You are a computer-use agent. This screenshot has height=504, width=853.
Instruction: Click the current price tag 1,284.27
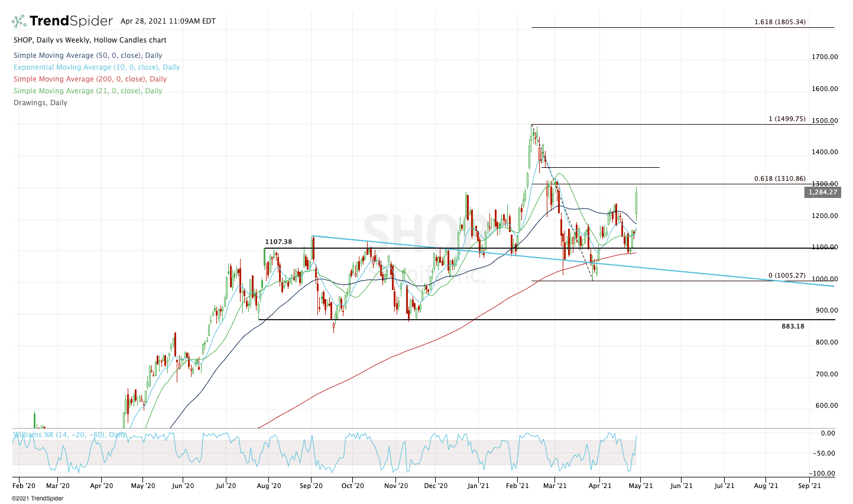coord(823,192)
